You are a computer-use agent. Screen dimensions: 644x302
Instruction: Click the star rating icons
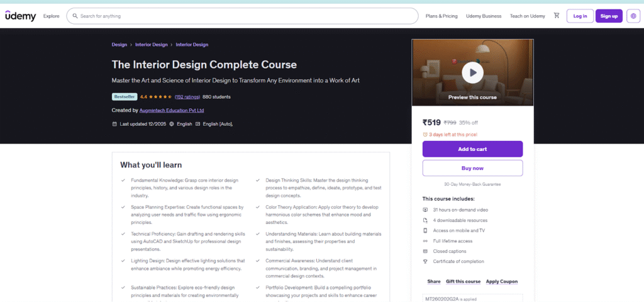[x=160, y=97]
